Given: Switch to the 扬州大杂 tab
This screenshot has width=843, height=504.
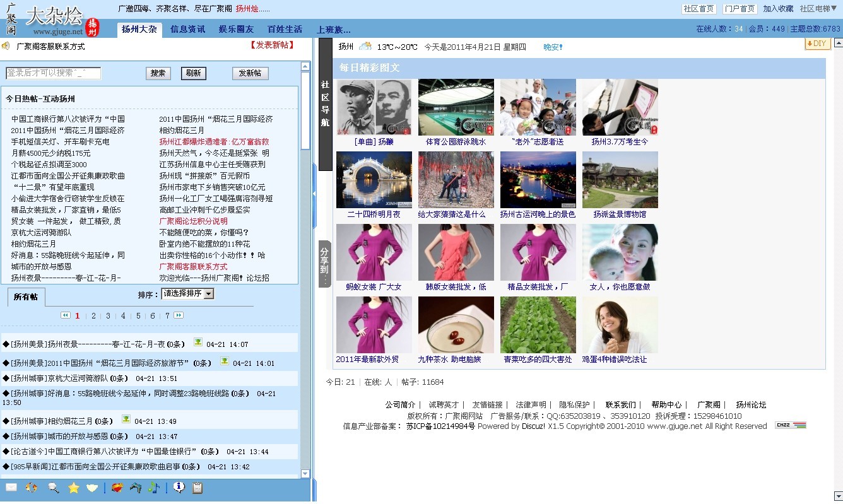Looking at the screenshot, I should coord(139,30).
